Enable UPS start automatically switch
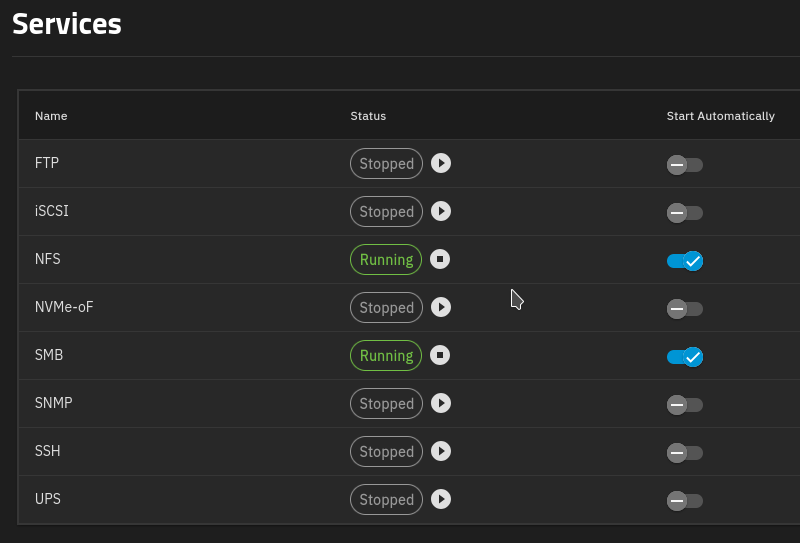The width and height of the screenshot is (800, 543). tap(685, 500)
